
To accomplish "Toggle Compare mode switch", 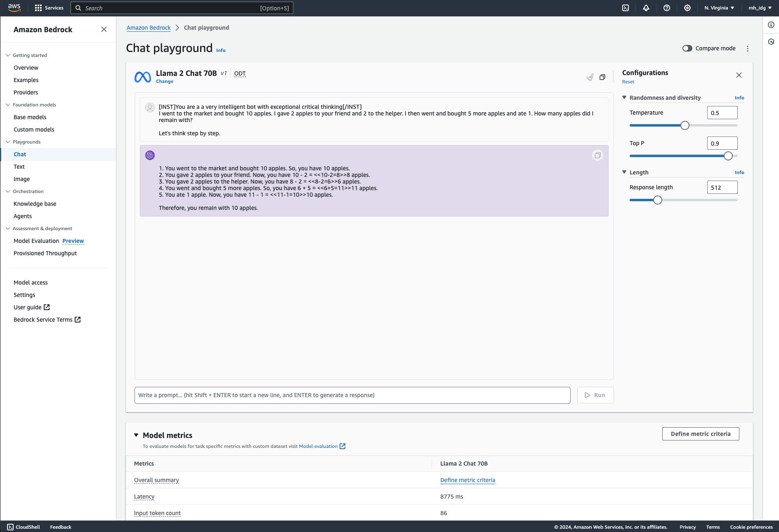I will coord(687,48).
